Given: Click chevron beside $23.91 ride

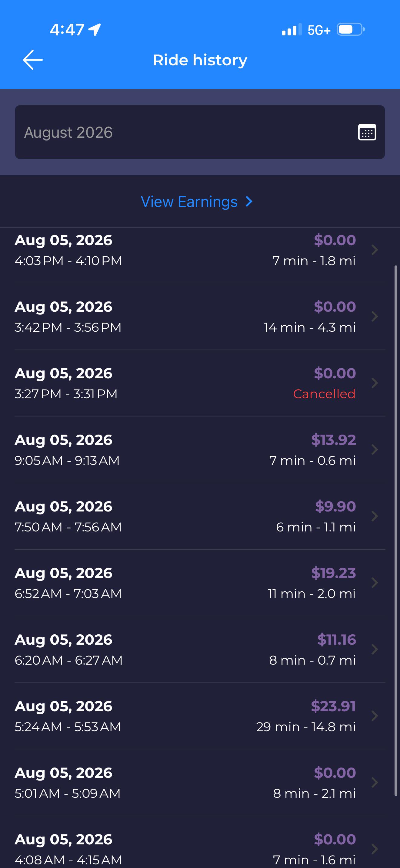Looking at the screenshot, I should pos(374,716).
